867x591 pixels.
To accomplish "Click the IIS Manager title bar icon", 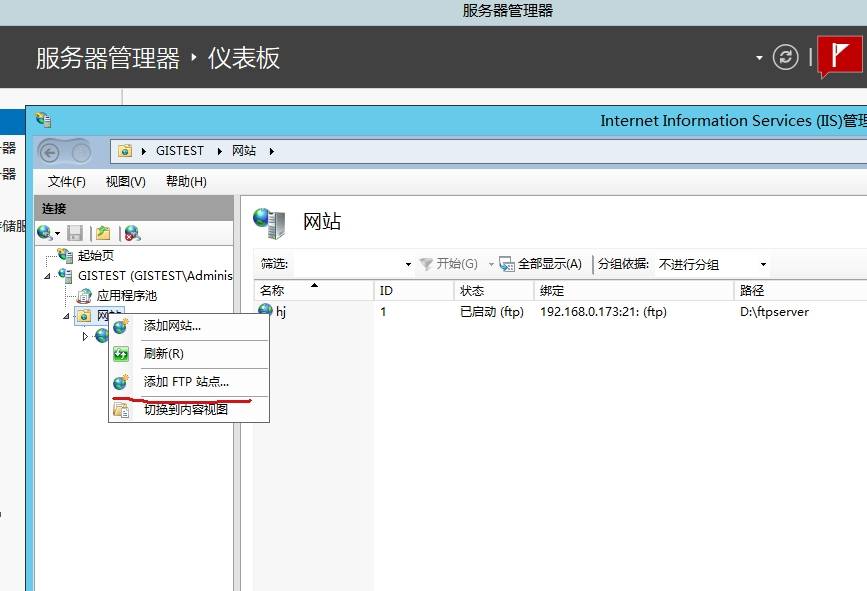I will [x=43, y=120].
